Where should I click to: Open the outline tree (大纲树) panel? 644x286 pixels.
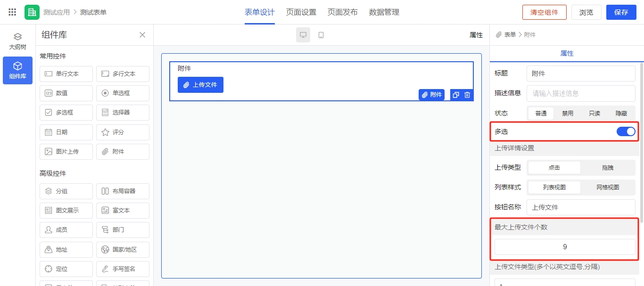[x=17, y=41]
